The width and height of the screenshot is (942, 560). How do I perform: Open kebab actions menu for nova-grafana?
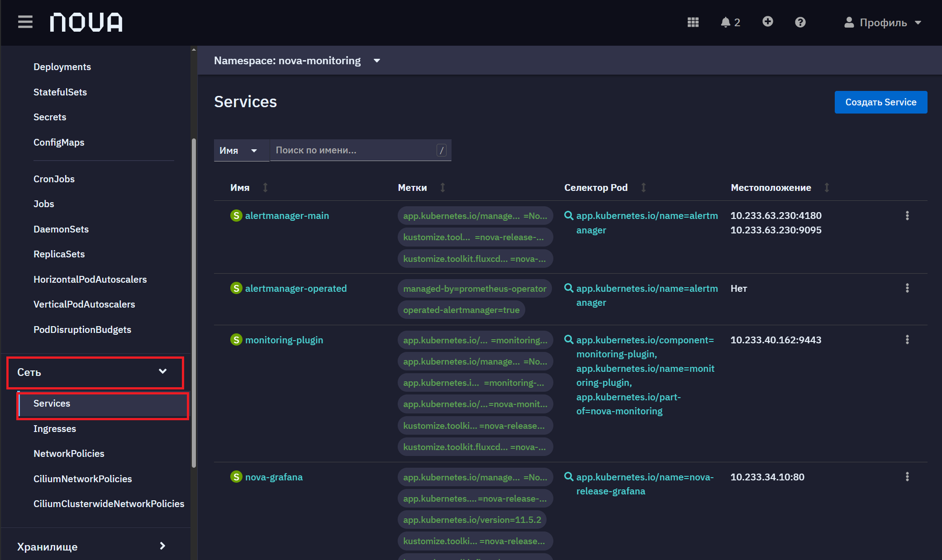coord(907,477)
